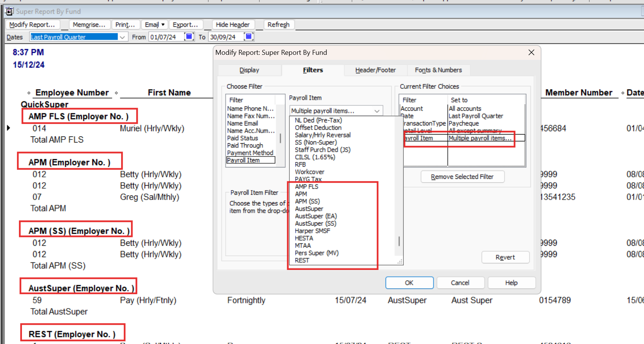Image resolution: width=644 pixels, height=344 pixels.
Task: Click the First Name column header
Action: 169,93
